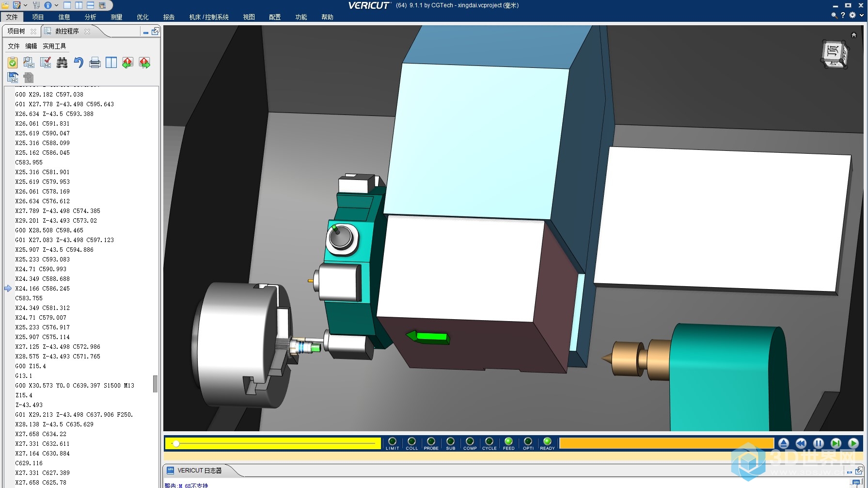Jump to previous error with left arrow icon
Viewport: 868px width, 488px height.
[x=128, y=63]
